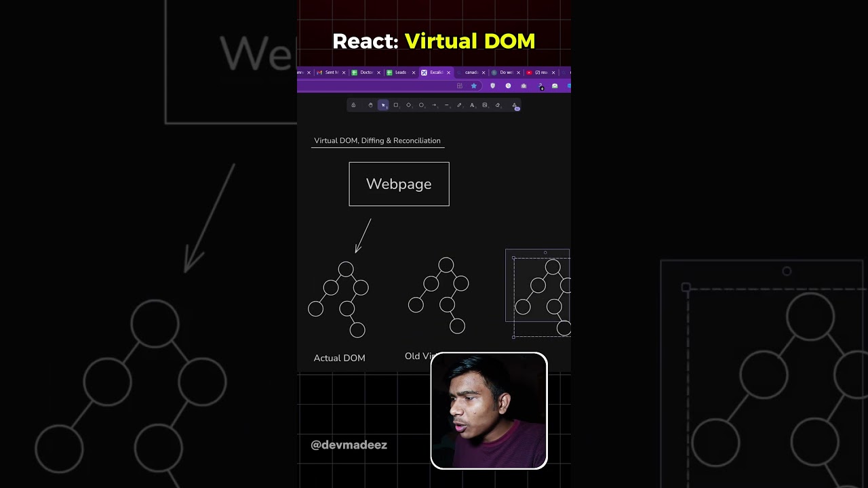Screen dimensions: 868x488
Task: Select the Webpage rectangle on canvas
Action: click(399, 184)
